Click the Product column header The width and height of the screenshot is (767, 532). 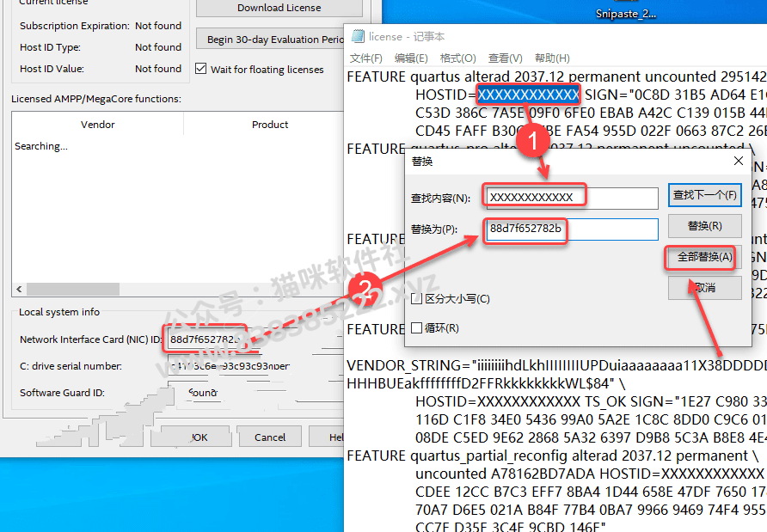[264, 125]
